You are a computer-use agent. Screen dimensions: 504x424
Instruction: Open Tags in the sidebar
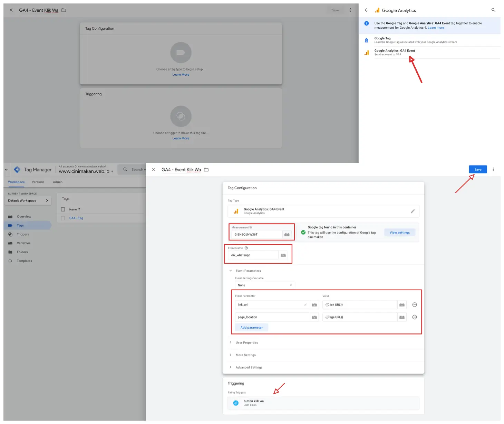click(28, 226)
